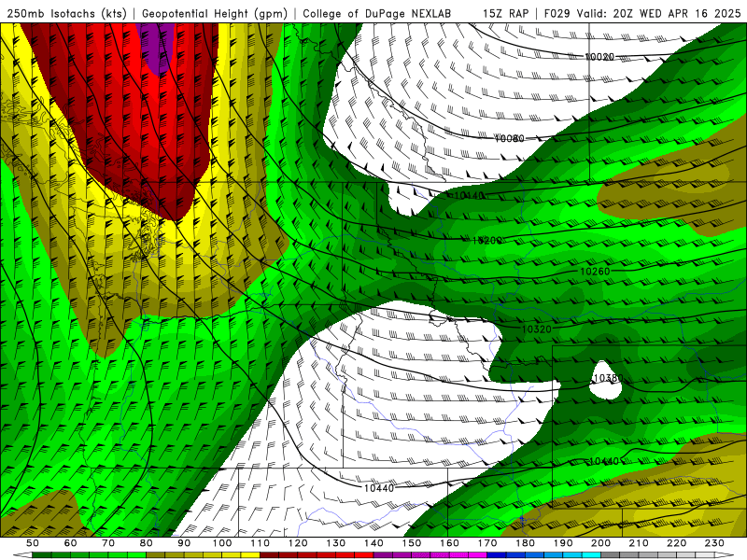Click the 150 label on the color scale

click(x=411, y=543)
